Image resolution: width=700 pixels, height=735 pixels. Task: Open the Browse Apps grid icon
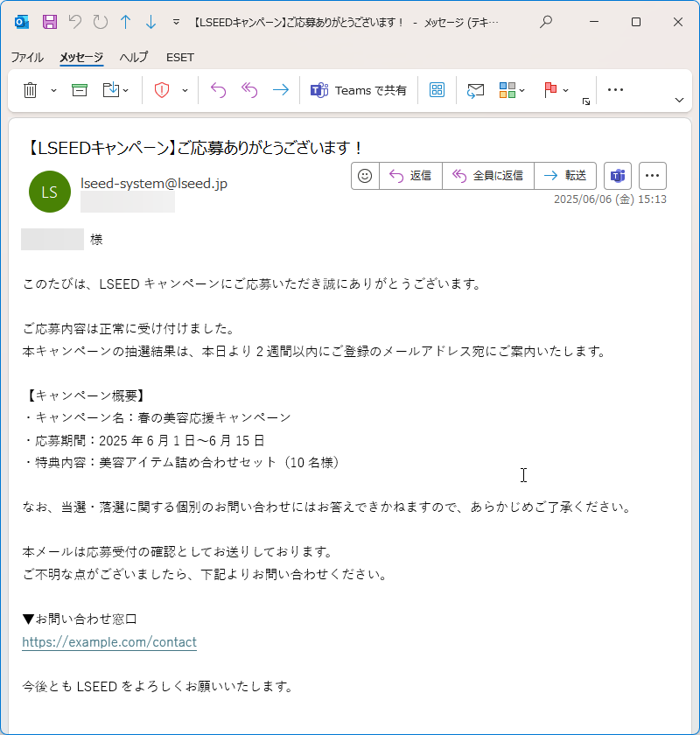[437, 90]
